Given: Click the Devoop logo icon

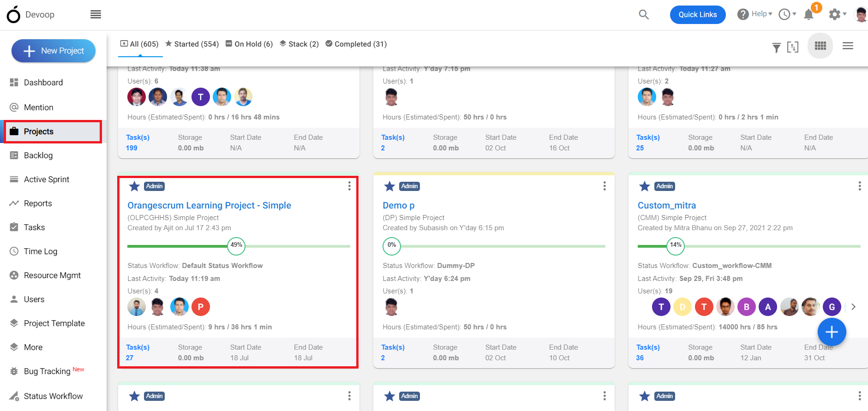Looking at the screenshot, I should pyautogui.click(x=13, y=15).
